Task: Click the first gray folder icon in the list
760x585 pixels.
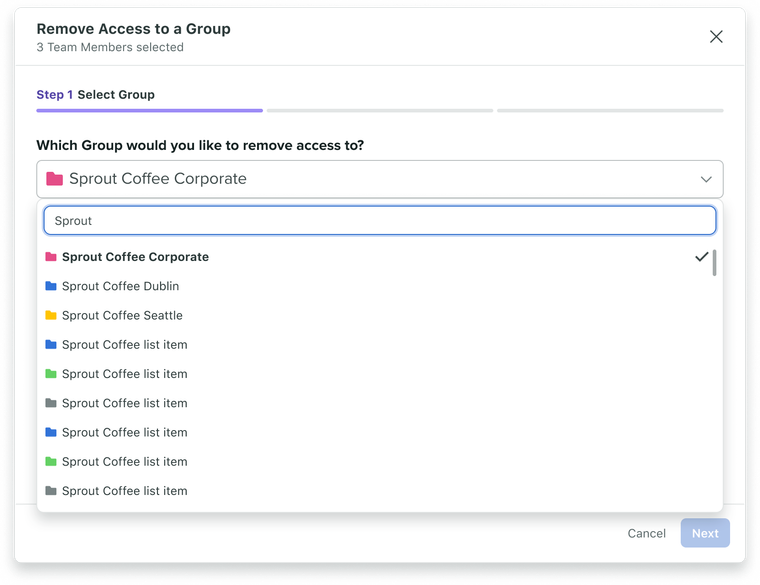Action: tap(51, 403)
